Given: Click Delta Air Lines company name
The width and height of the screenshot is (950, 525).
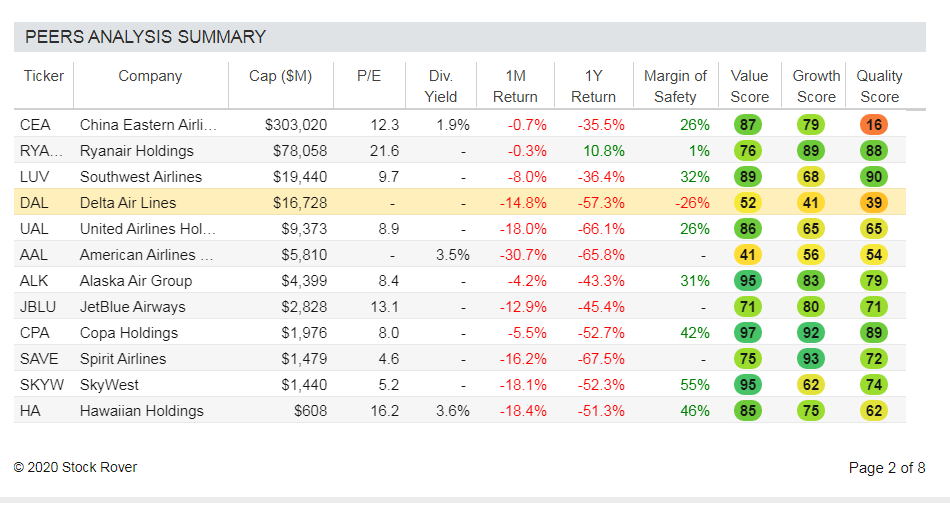Looking at the screenshot, I should [x=128, y=203].
